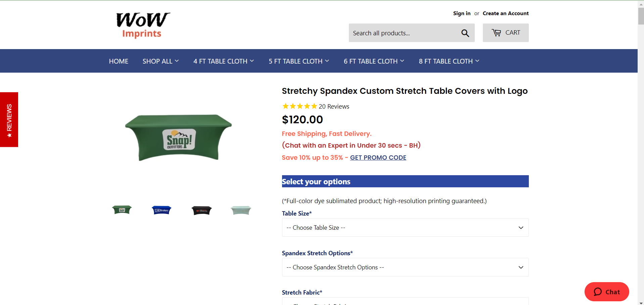Viewport: 644px width, 305px height.
Task: Open the red REVIEWS side tab
Action: [9, 119]
